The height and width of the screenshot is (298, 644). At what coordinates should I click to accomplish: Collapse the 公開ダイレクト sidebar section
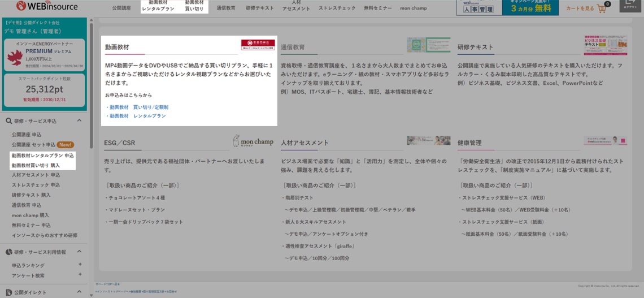click(79, 292)
